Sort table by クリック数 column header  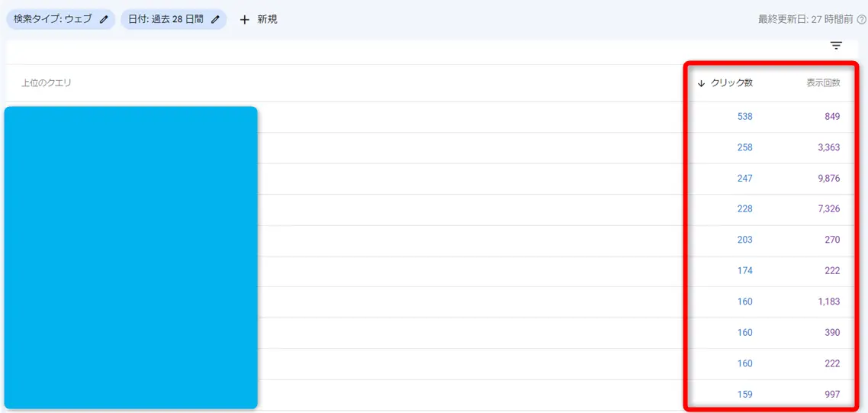(x=731, y=82)
